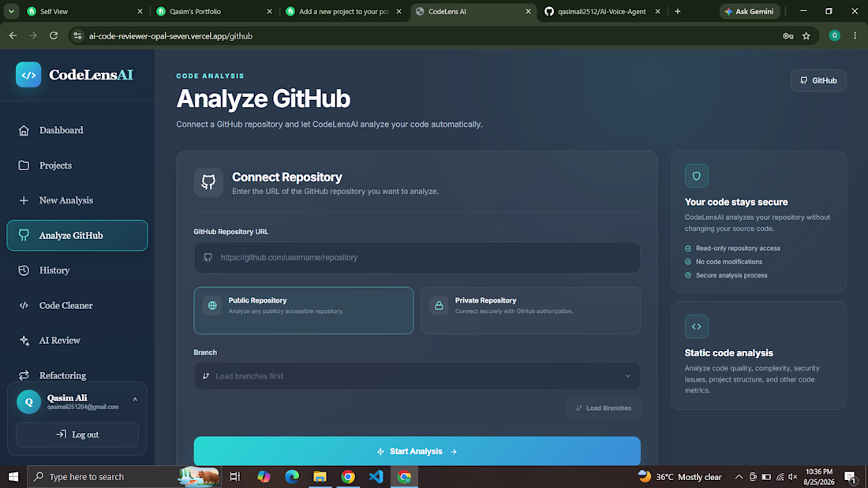Viewport: 868px width, 488px height.
Task: Open the tab search dropdown
Action: [11, 11]
